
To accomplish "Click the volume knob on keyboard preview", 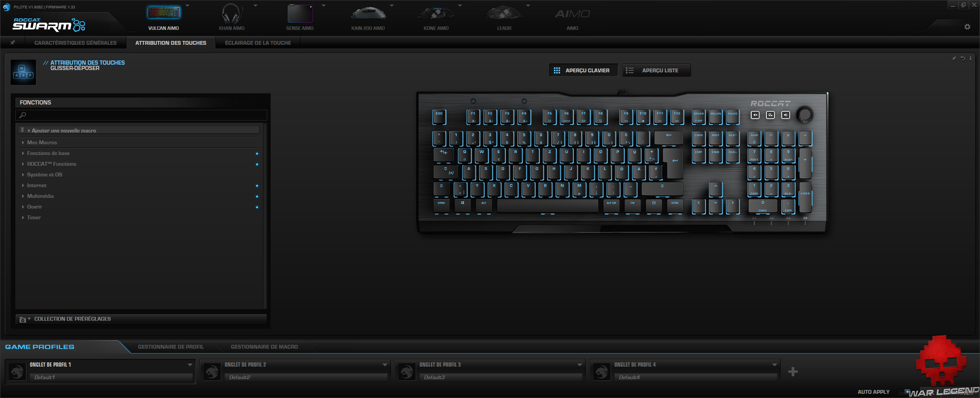I will tap(805, 114).
